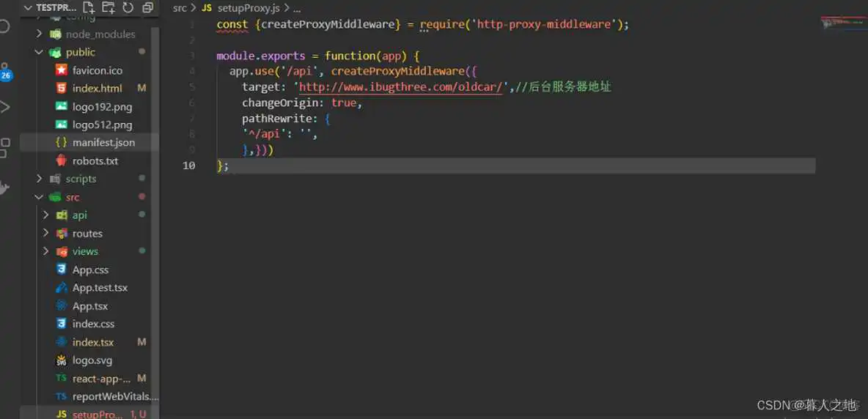The image size is (868, 419).
Task: Click the '1, U' status on setupPro file
Action: click(x=139, y=414)
